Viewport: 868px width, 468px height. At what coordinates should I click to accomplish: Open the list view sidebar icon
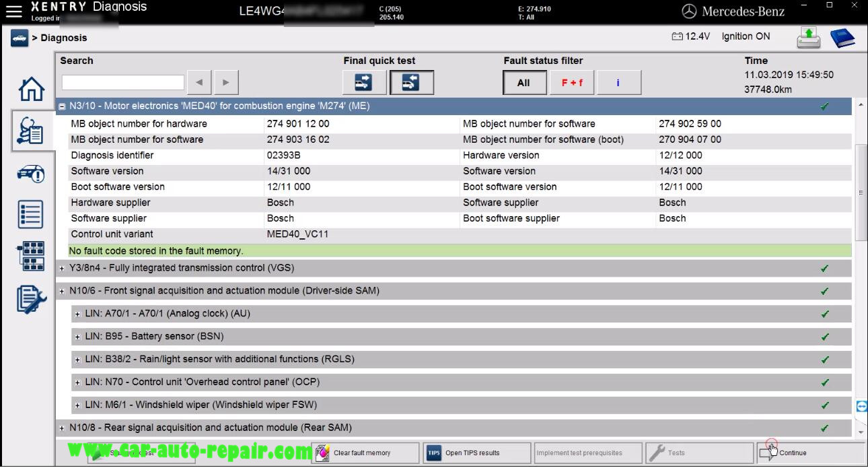tap(31, 215)
